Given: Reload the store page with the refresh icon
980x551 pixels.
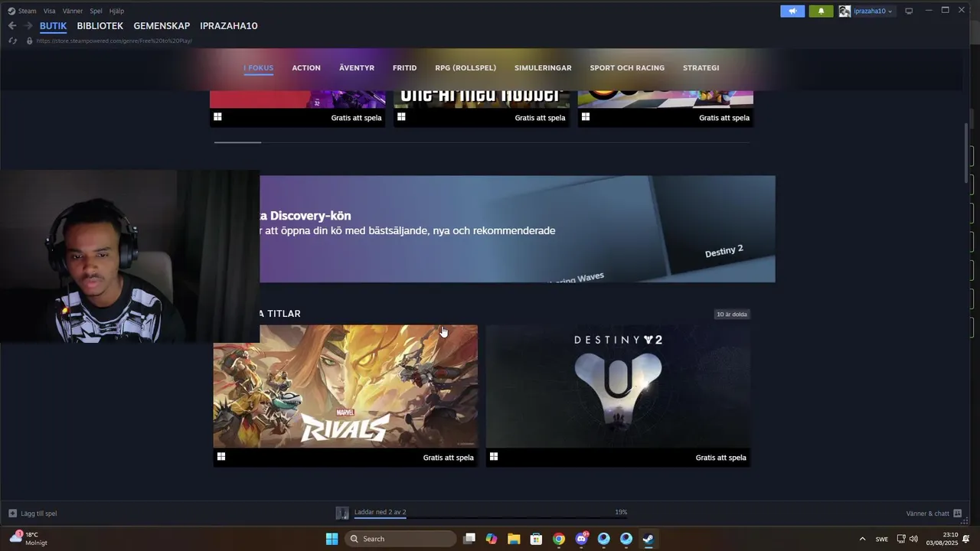Looking at the screenshot, I should pyautogui.click(x=13, y=41).
